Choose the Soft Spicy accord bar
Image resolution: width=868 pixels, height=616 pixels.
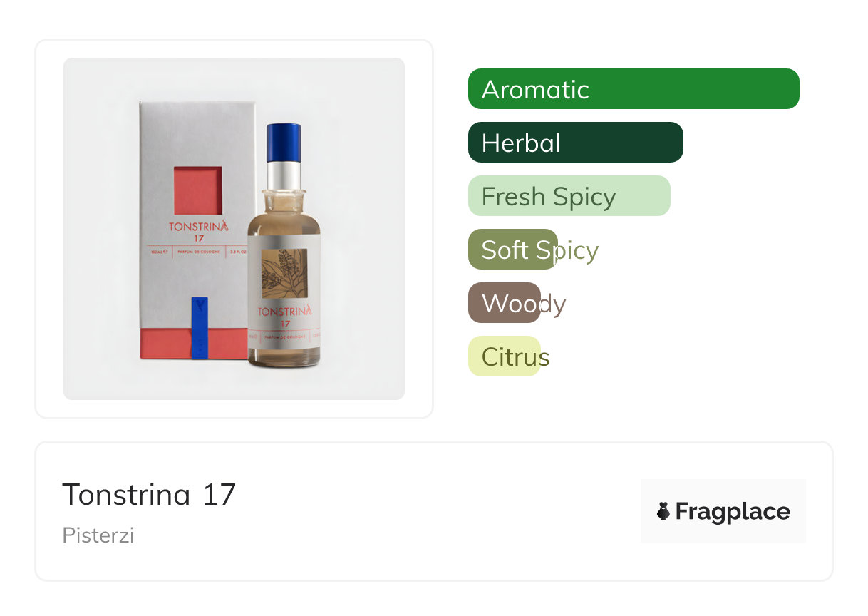(513, 250)
